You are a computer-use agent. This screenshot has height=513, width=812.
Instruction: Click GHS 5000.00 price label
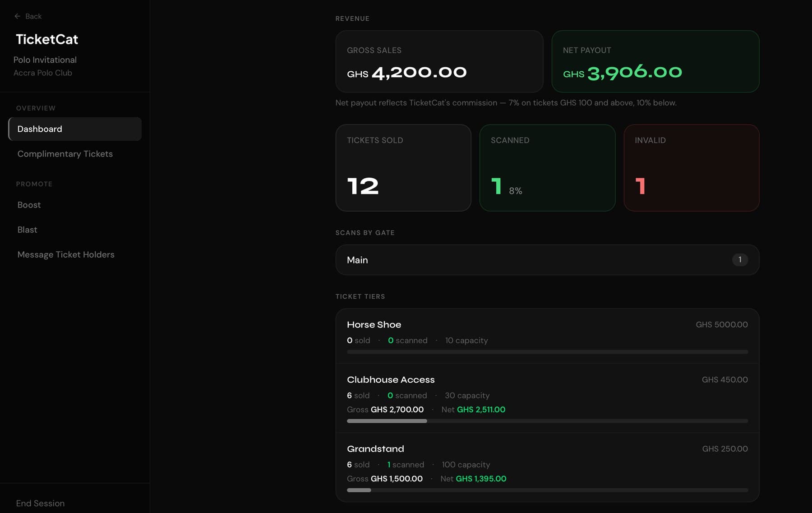722,325
